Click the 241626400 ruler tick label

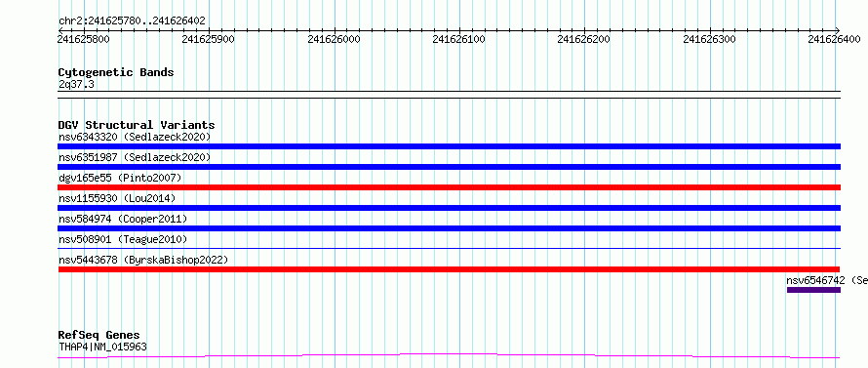[x=834, y=39]
